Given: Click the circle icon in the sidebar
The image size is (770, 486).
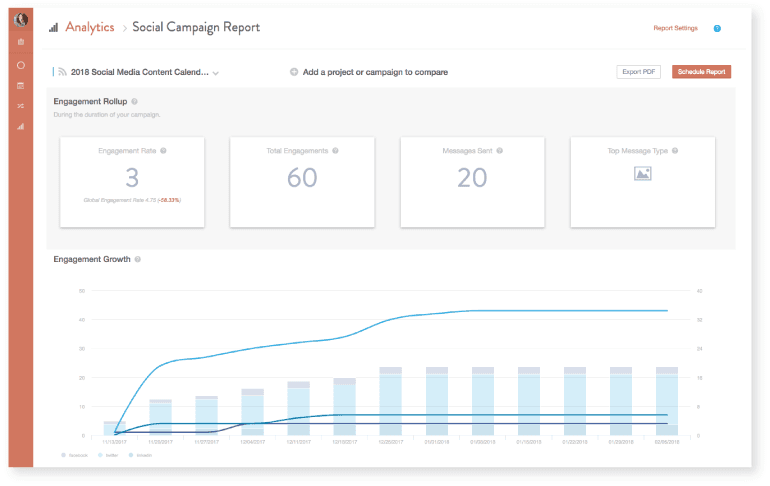Looking at the screenshot, I should (21, 65).
